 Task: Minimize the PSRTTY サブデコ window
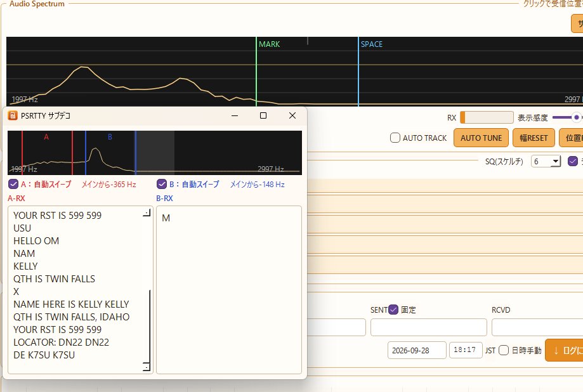click(x=235, y=115)
